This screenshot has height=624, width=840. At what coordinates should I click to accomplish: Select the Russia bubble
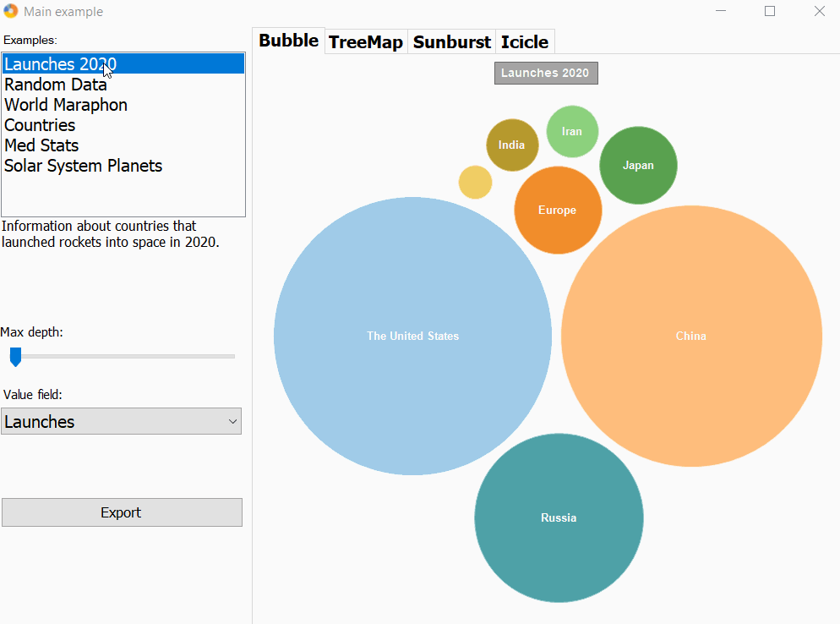point(559,517)
